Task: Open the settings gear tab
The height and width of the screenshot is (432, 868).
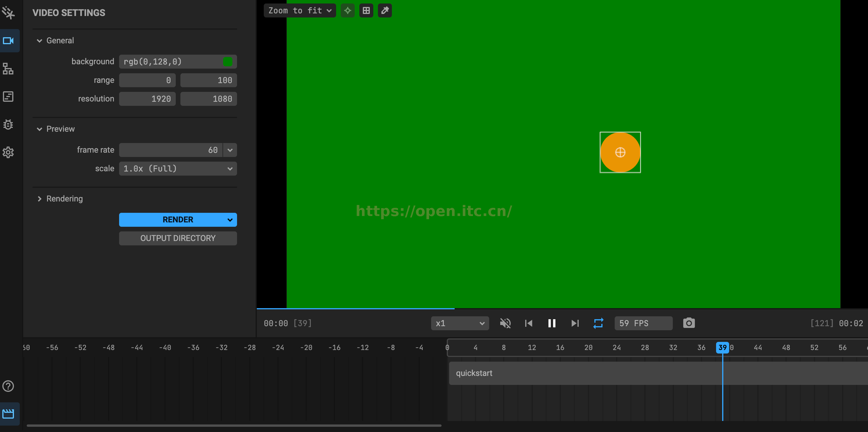Action: pyautogui.click(x=8, y=152)
